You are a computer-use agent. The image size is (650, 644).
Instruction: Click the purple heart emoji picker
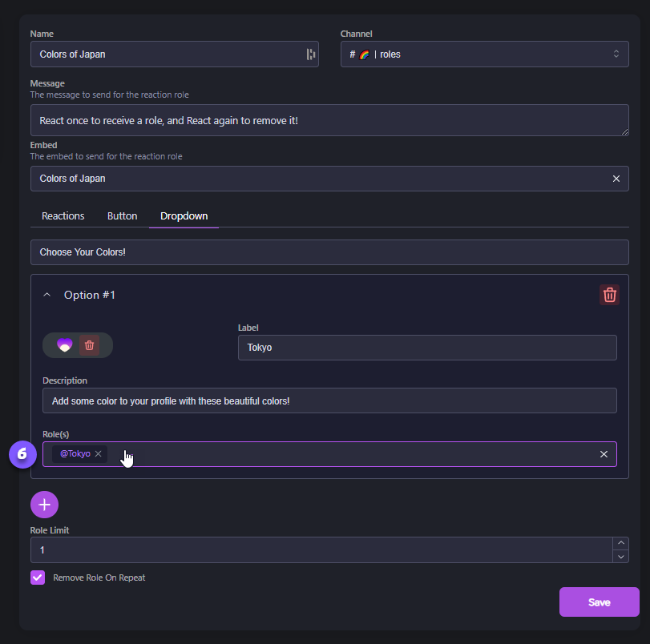(x=65, y=345)
